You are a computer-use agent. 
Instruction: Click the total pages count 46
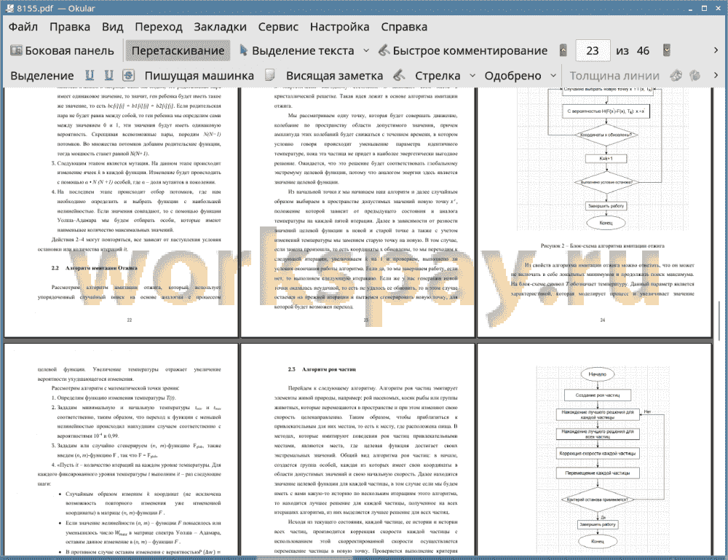(x=643, y=51)
